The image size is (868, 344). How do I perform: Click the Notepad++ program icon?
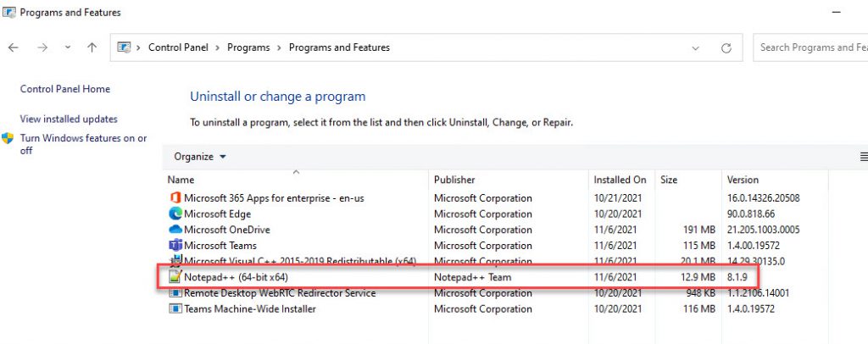point(175,277)
